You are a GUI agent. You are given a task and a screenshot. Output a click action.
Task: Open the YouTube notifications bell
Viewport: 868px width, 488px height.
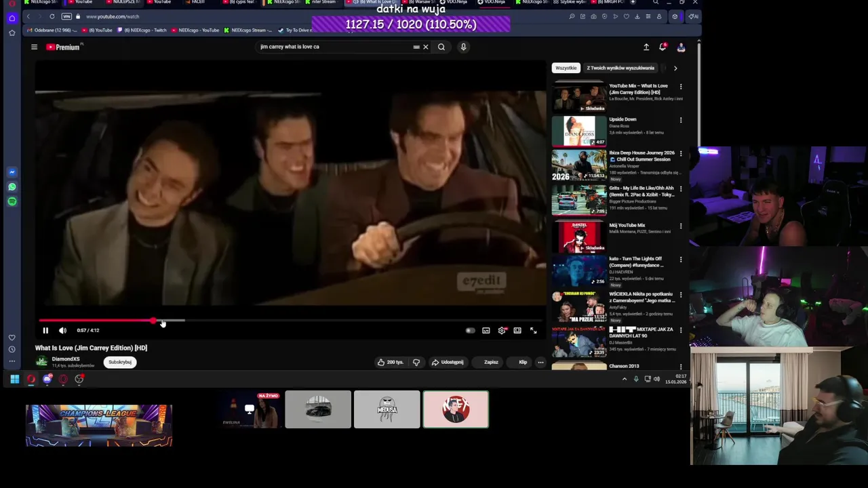[663, 47]
